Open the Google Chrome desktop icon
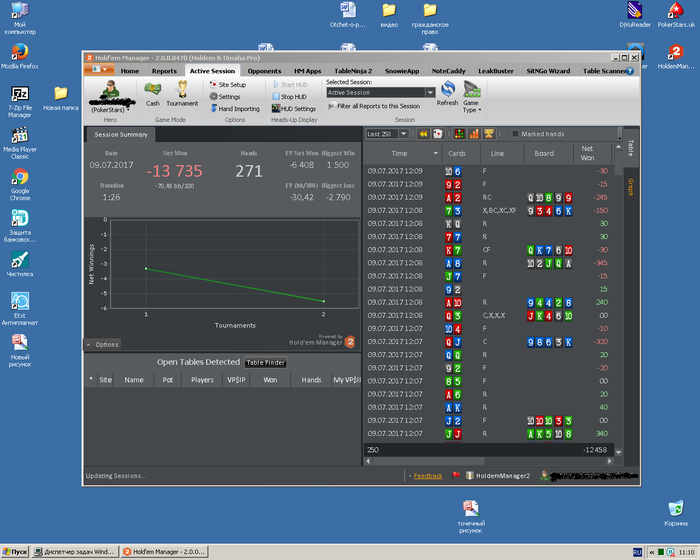The width and height of the screenshot is (700, 560). click(x=20, y=184)
